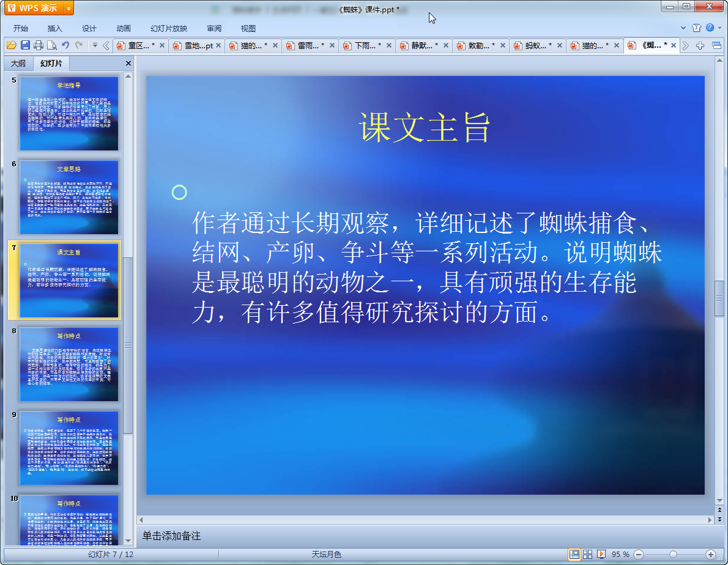
Task: Open the 插入 ribbon tab
Action: (x=54, y=28)
